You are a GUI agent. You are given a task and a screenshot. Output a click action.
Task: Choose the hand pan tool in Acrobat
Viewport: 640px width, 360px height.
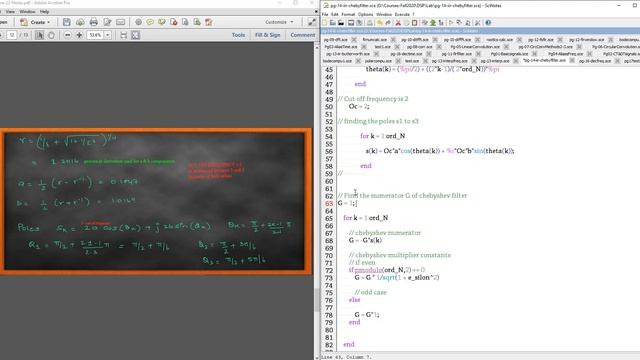tap(51, 35)
